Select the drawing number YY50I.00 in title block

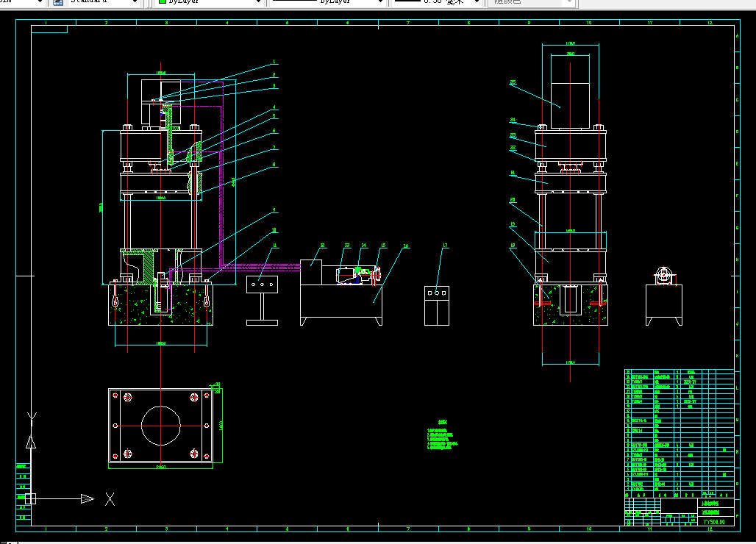pos(714,522)
